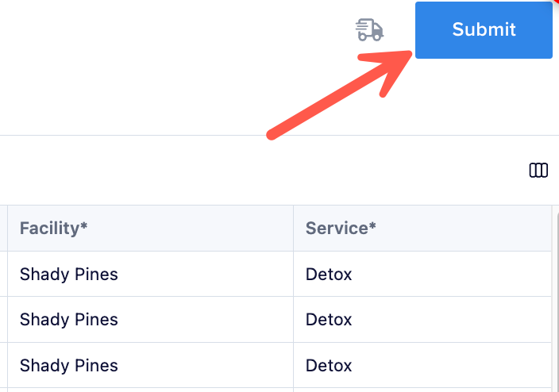The width and height of the screenshot is (559, 392).
Task: Select Shady Pines in the second row
Action: tap(69, 319)
